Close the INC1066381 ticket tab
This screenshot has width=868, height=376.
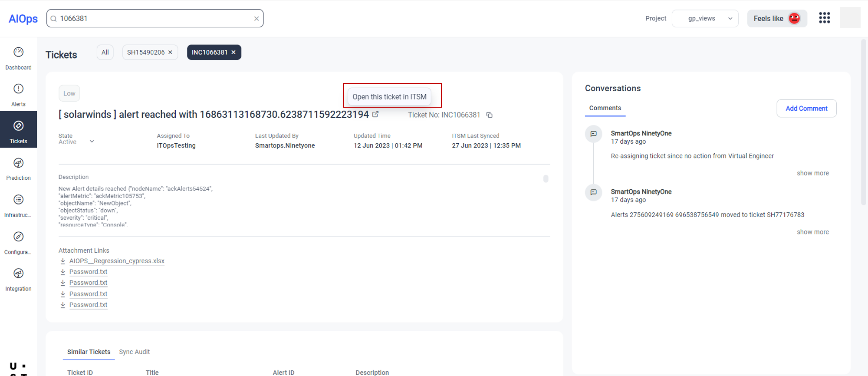pyautogui.click(x=233, y=53)
